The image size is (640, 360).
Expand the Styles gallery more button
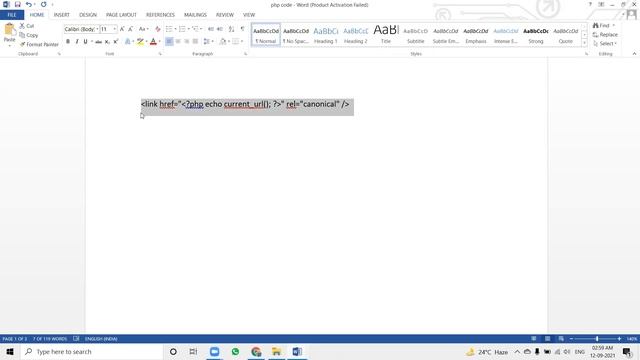tap(584, 43)
